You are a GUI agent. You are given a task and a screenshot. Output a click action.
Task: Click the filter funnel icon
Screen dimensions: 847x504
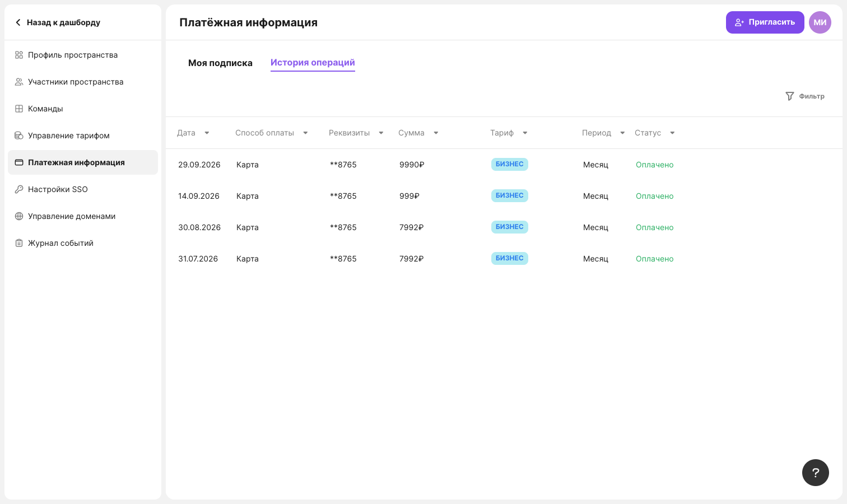pos(790,96)
